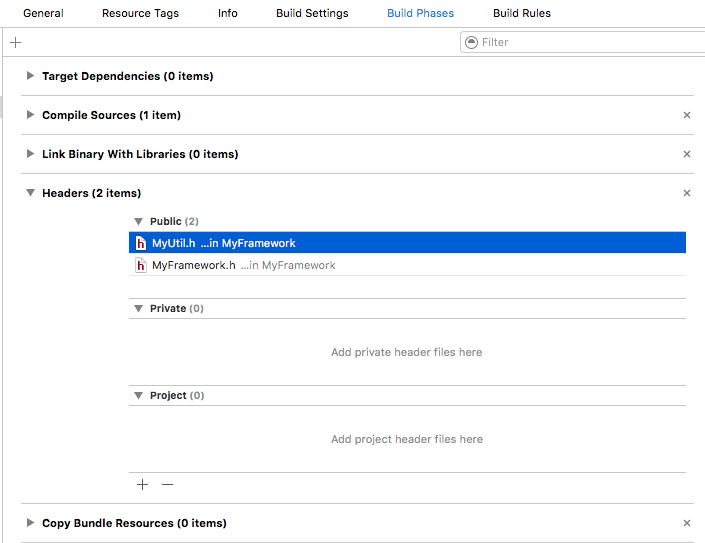Expand Link Binary With Libraries section

pyautogui.click(x=31, y=154)
